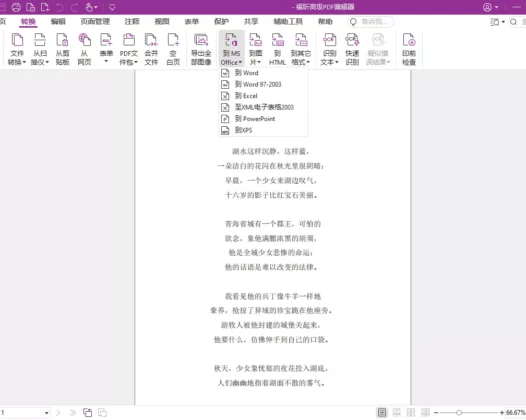Click the next view icon in status bar

(x=102, y=413)
